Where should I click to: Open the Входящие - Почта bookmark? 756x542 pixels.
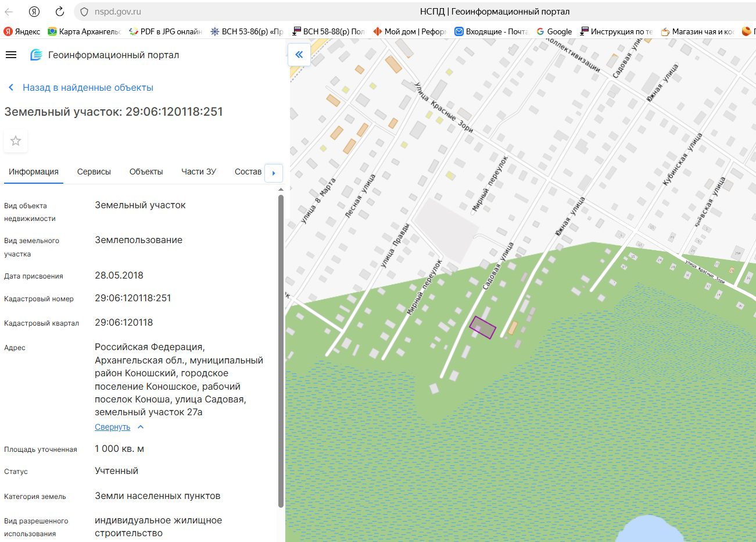coord(491,31)
